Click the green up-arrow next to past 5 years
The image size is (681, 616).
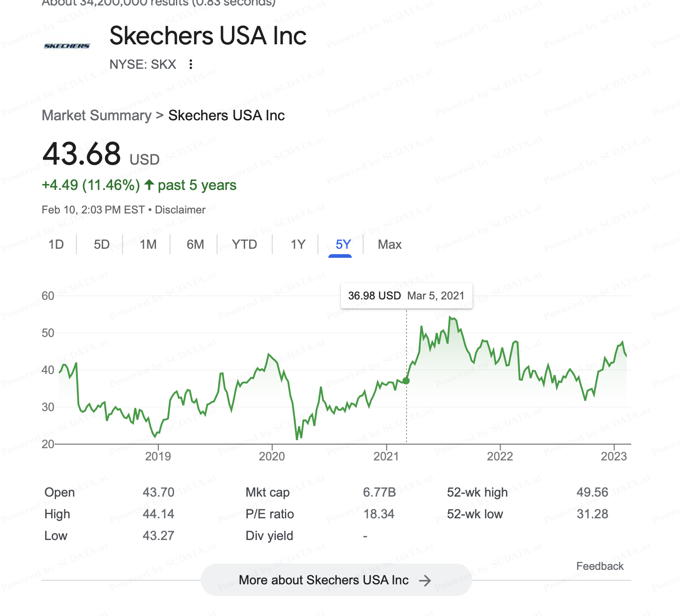149,185
